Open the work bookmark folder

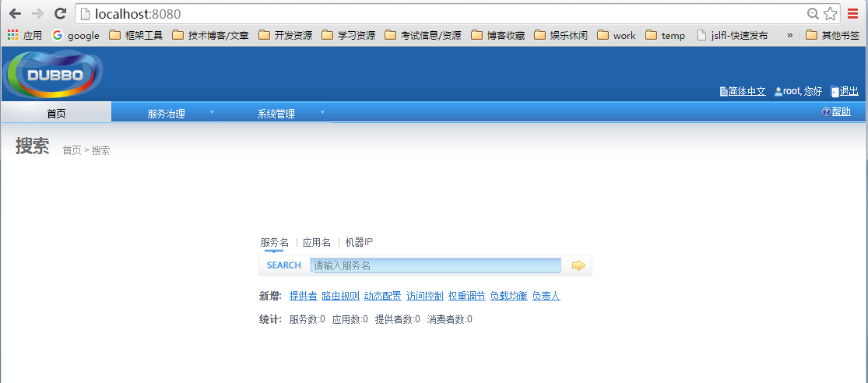tap(617, 36)
